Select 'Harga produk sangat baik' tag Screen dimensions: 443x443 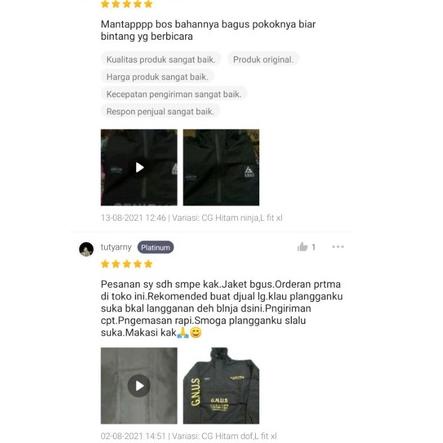[157, 77]
